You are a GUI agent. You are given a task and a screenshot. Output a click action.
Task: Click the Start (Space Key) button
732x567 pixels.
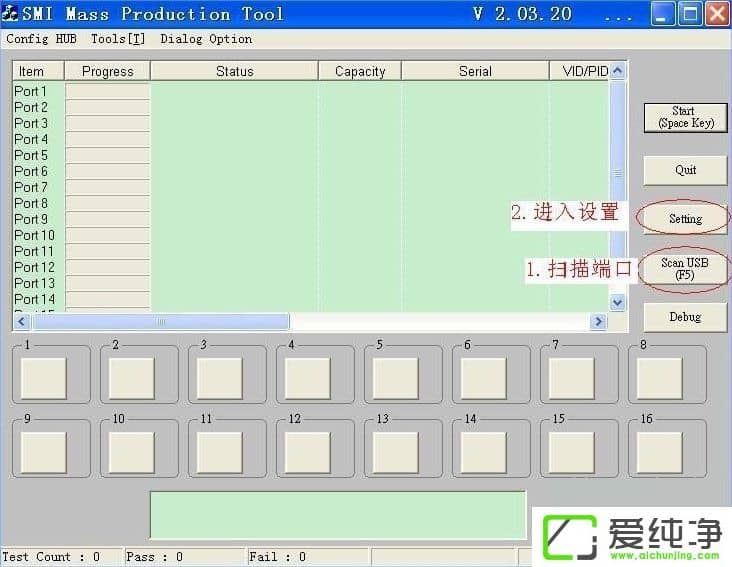[685, 118]
